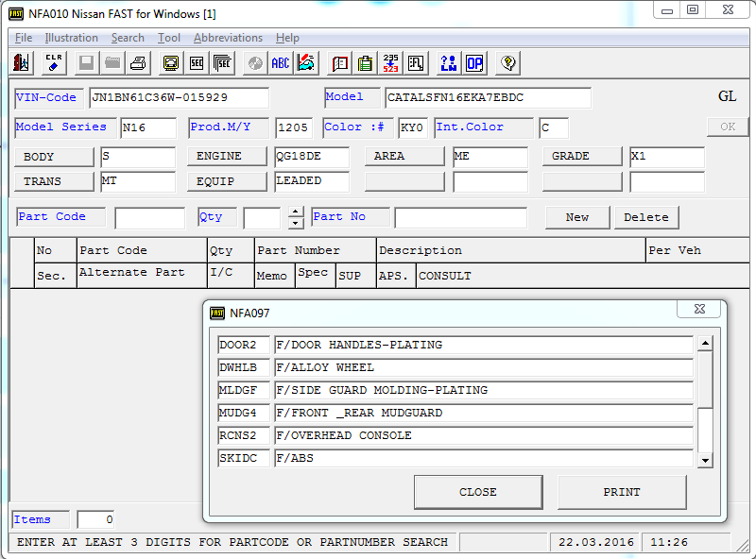Click the ABC abbreviations toolbar icon
Viewport: 756px width, 559px height.
[280, 63]
